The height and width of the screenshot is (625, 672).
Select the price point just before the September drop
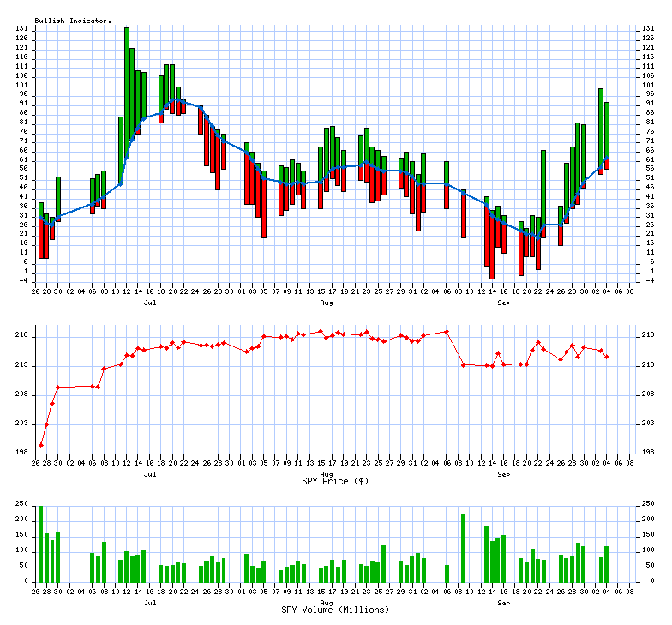pos(447,331)
